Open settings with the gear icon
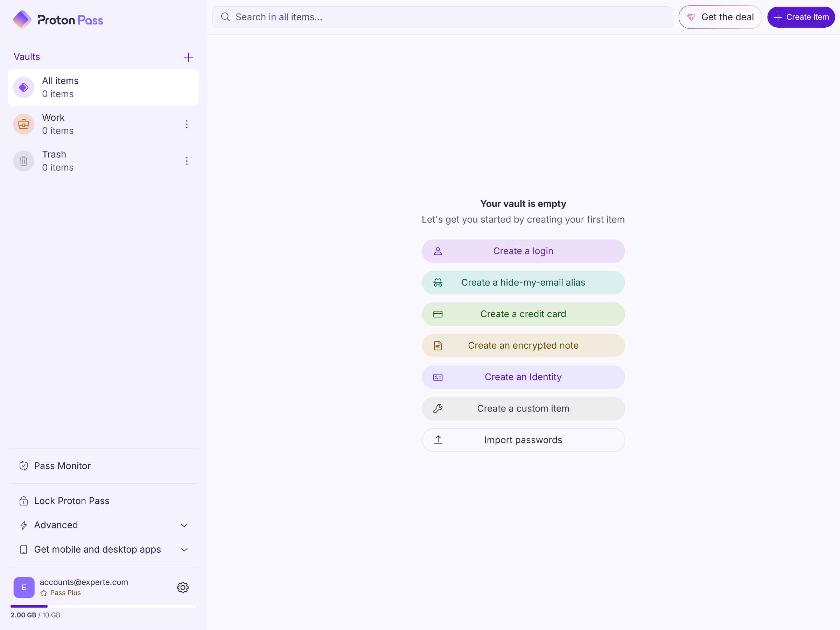 183,587
